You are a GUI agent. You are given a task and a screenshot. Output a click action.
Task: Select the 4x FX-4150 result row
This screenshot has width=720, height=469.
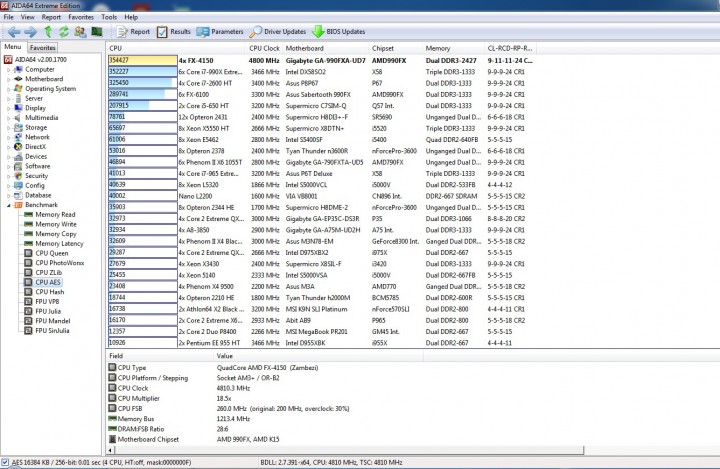(321, 60)
